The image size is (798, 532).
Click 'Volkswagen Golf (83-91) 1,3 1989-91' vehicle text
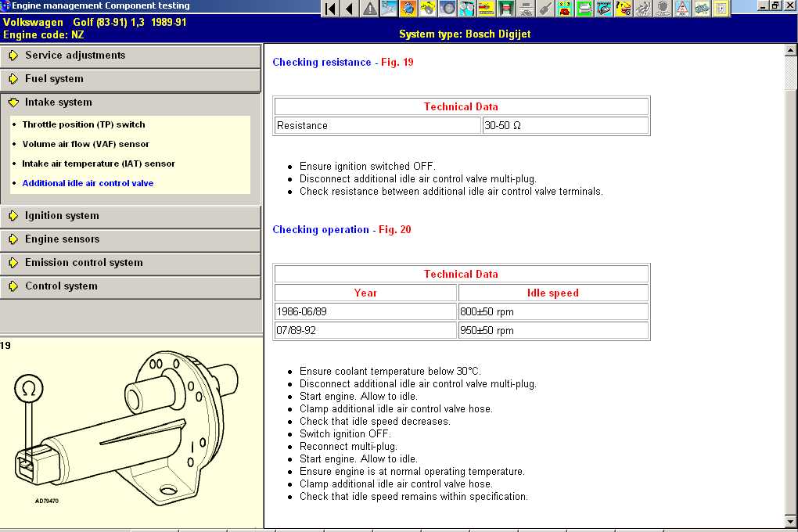[95, 23]
